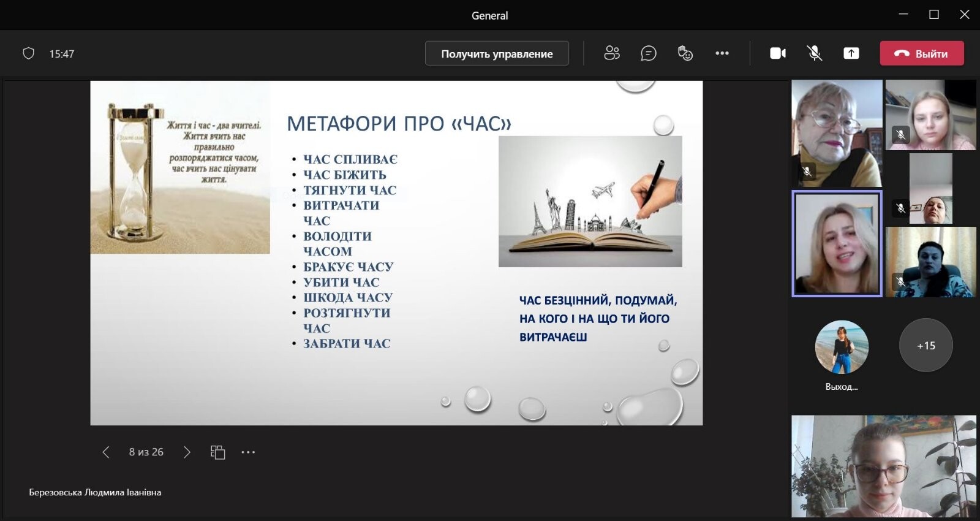
Task: Open slide options ellipsis menu
Action: click(248, 452)
